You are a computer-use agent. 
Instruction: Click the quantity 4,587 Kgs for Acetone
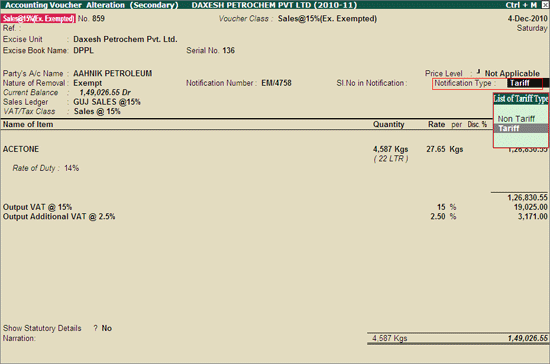coord(390,149)
